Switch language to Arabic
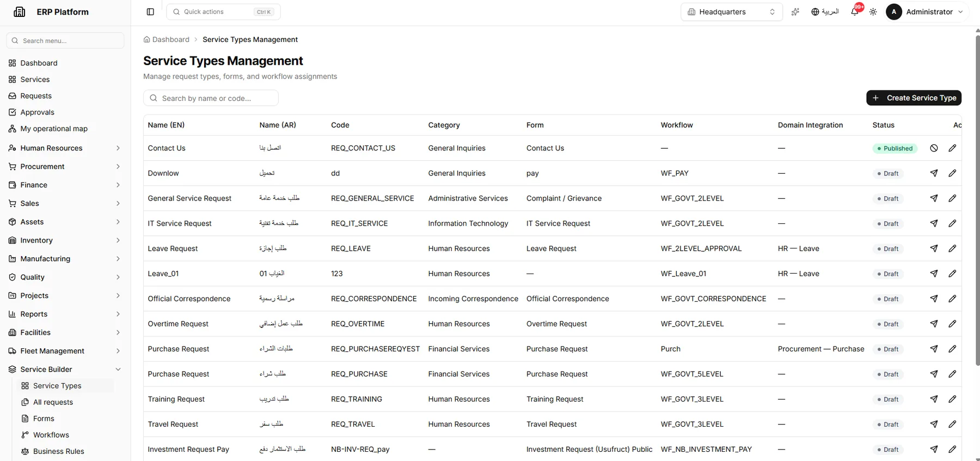 pyautogui.click(x=825, y=12)
